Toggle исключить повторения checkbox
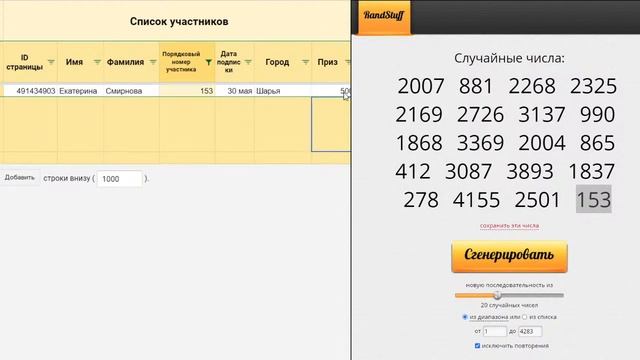The width and height of the screenshot is (640, 360). coord(477,346)
